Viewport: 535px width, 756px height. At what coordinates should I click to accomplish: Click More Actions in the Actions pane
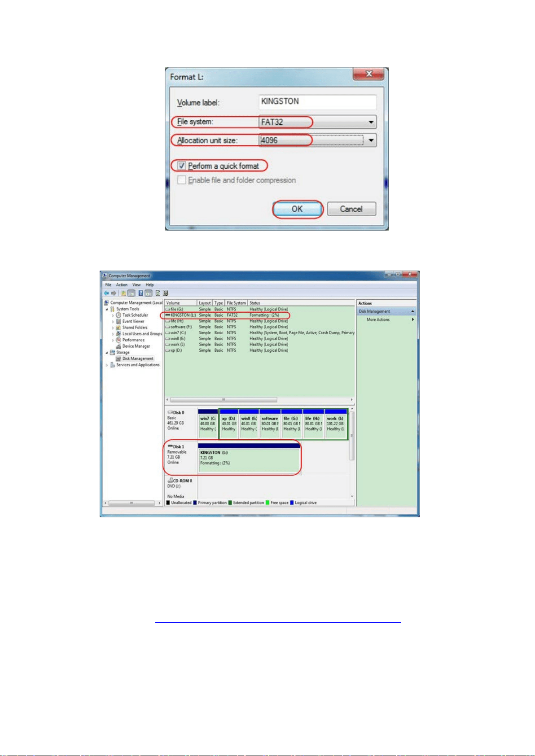point(378,319)
